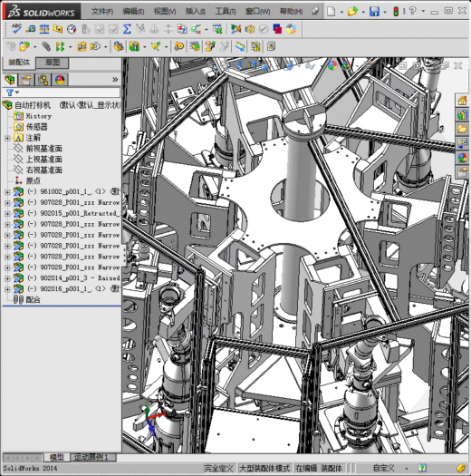Viewport: 471px width, 476px height.
Task: Switch to the 草图 command tab
Action: click(x=53, y=63)
